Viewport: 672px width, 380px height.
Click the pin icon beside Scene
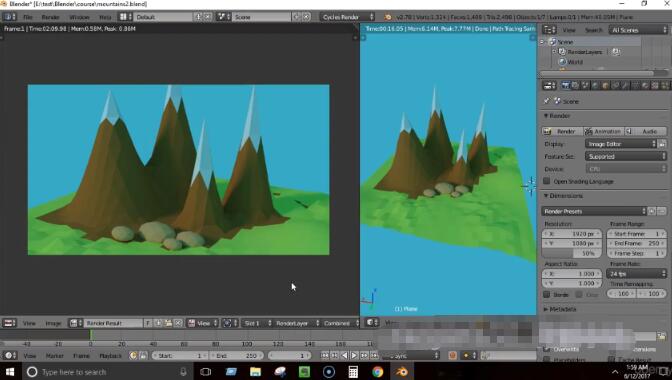coord(546,101)
